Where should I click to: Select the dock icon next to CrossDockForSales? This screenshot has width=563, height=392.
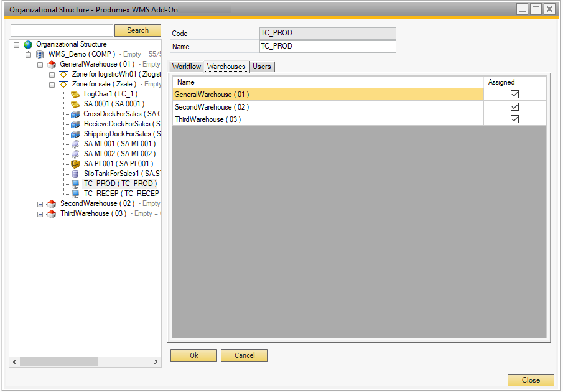click(x=76, y=114)
